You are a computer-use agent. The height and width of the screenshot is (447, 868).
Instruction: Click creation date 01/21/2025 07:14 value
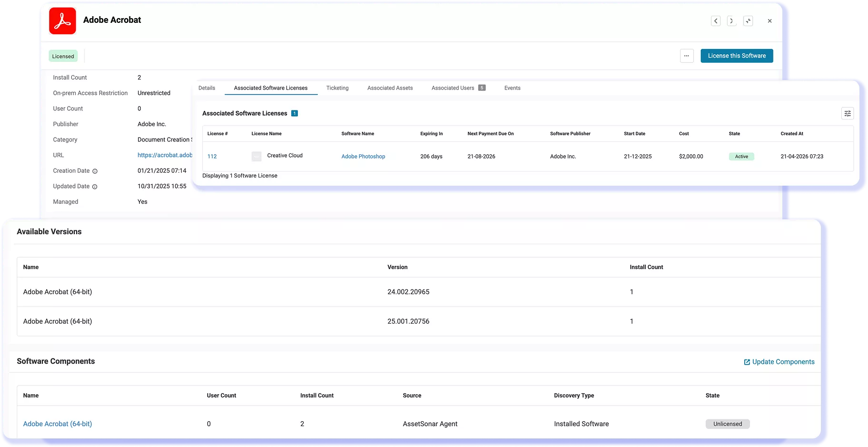tap(162, 171)
